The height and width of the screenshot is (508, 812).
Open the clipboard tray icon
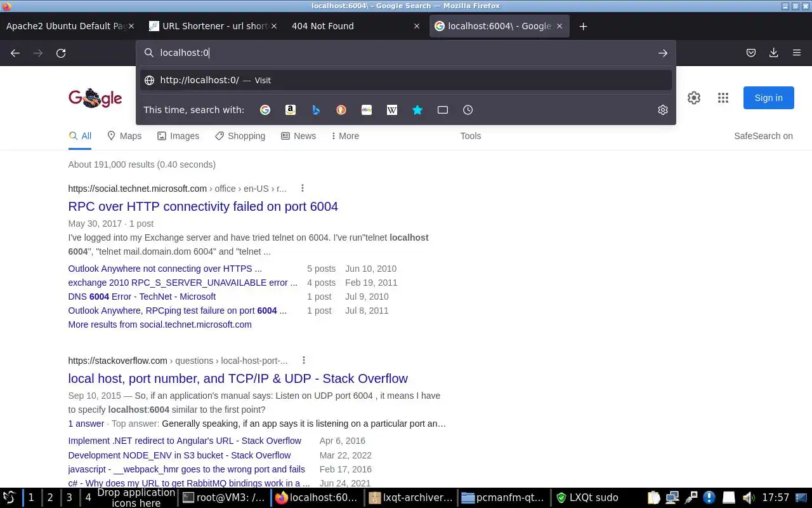[x=654, y=498]
